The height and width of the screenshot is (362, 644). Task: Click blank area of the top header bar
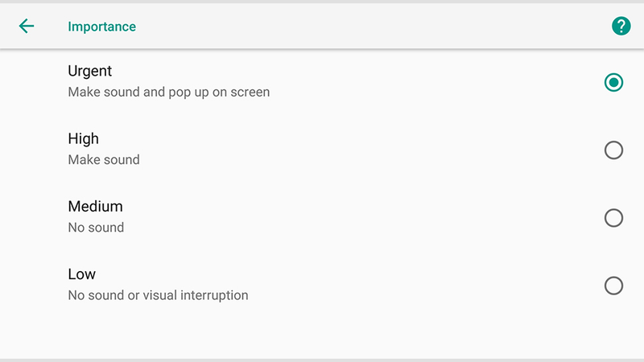pos(369,27)
